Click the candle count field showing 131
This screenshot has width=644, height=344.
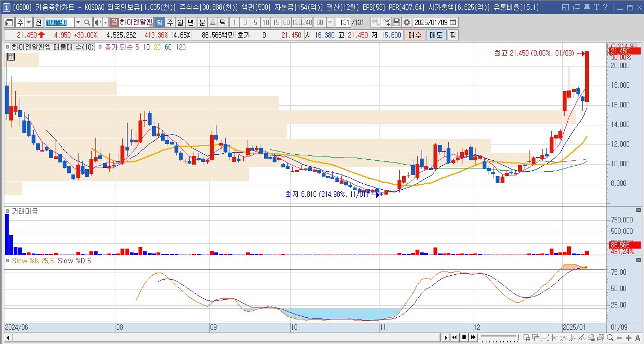[343, 22]
